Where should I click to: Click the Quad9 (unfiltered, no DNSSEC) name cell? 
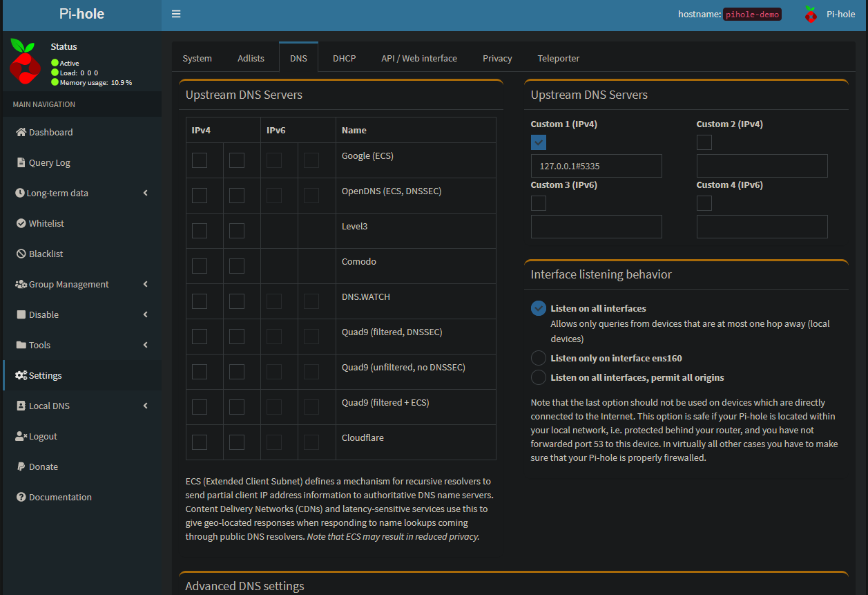416,372
